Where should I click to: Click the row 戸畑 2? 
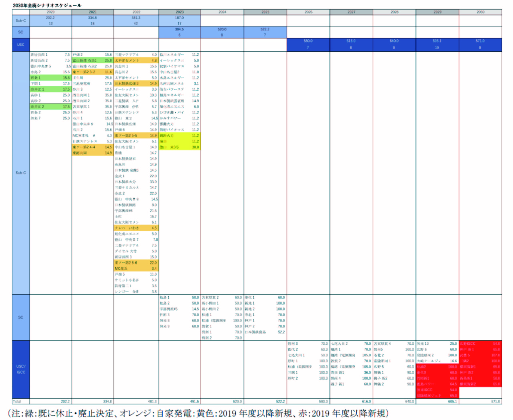(x=93, y=55)
